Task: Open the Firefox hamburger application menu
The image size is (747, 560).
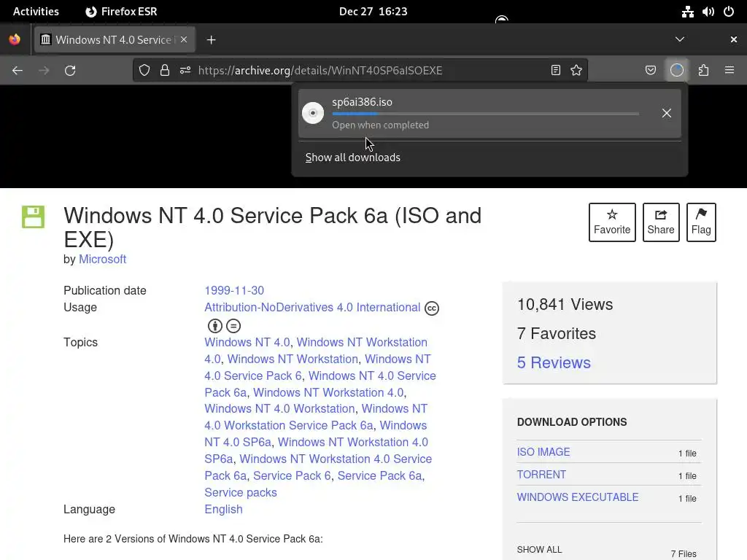Action: [x=729, y=71]
